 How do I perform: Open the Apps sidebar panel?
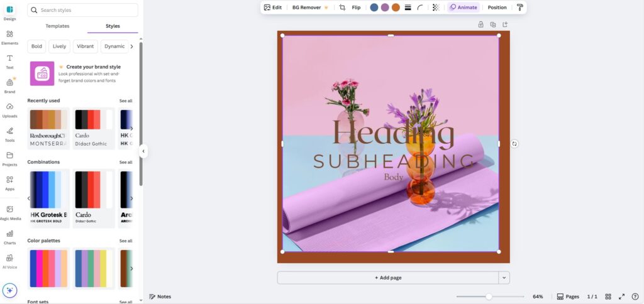point(9,183)
